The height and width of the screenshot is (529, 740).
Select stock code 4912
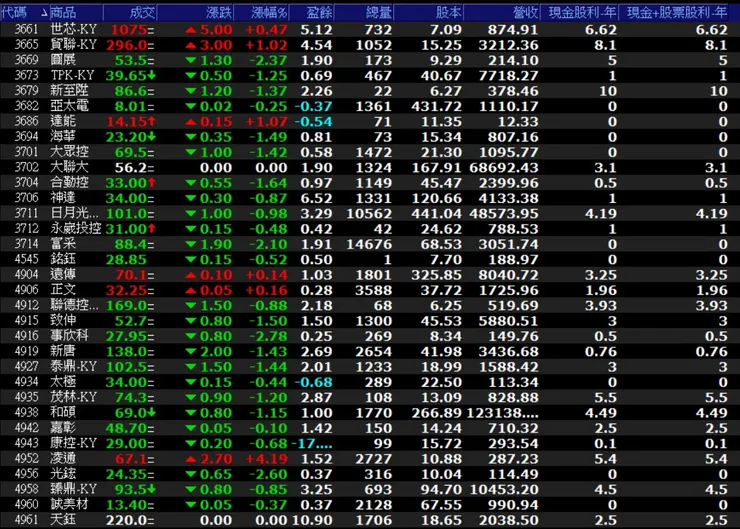[x=26, y=305]
